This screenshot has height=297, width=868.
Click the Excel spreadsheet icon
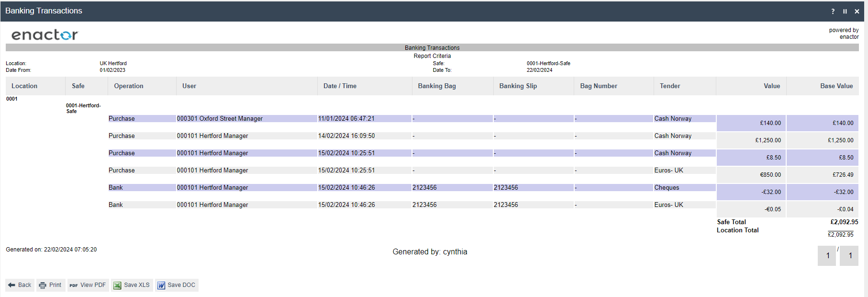click(117, 286)
